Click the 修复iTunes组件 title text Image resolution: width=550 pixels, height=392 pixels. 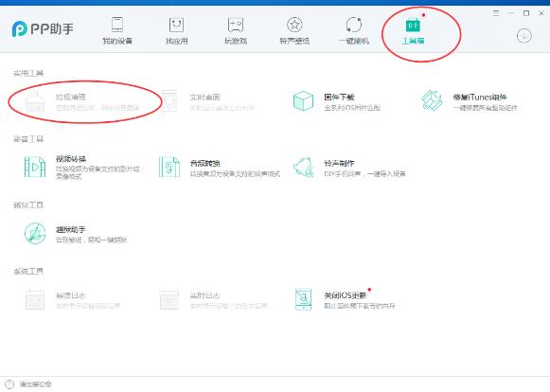tap(480, 97)
